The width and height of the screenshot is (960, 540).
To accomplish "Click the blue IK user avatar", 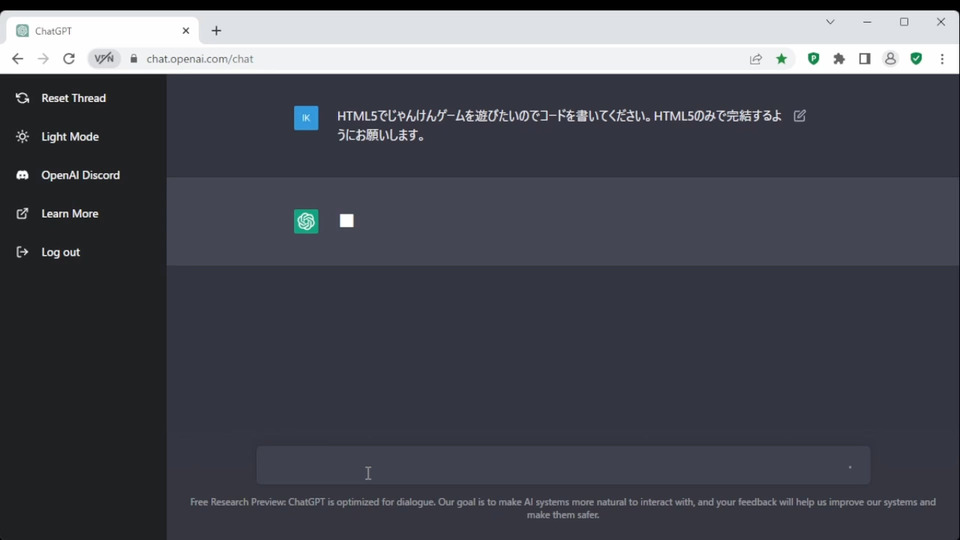I will 306,118.
